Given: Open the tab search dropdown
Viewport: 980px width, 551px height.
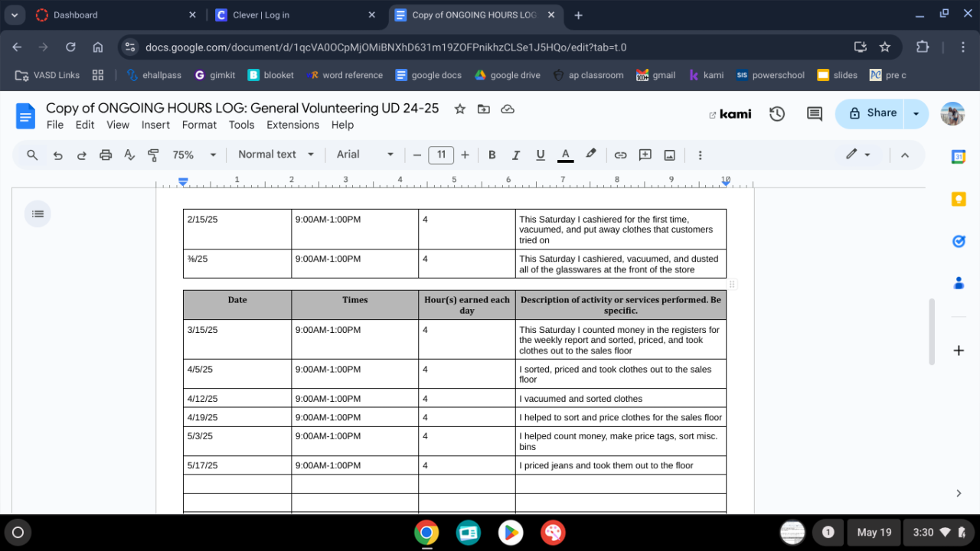Looking at the screenshot, I should click(15, 15).
